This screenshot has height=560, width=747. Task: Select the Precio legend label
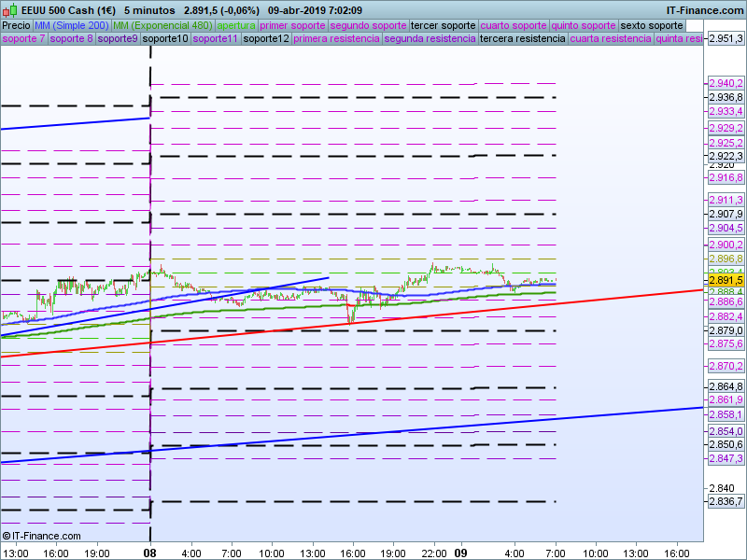pos(16,25)
